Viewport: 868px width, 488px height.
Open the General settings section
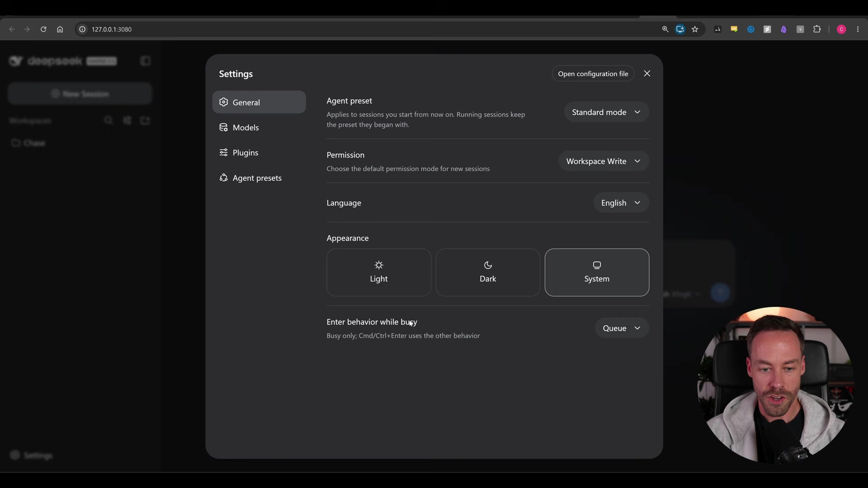(x=259, y=102)
